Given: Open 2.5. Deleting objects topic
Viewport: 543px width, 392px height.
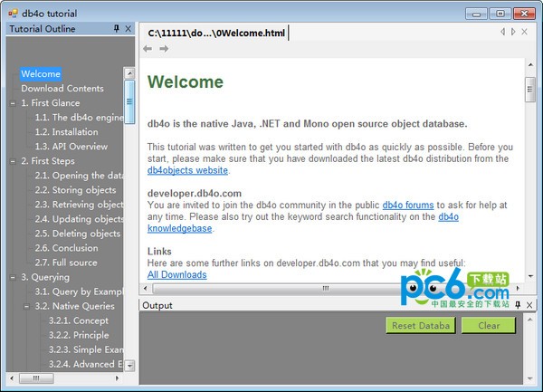Looking at the screenshot, I should [x=78, y=234].
